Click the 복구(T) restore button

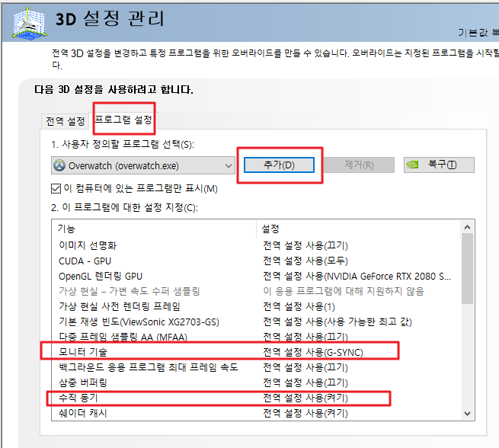439,165
